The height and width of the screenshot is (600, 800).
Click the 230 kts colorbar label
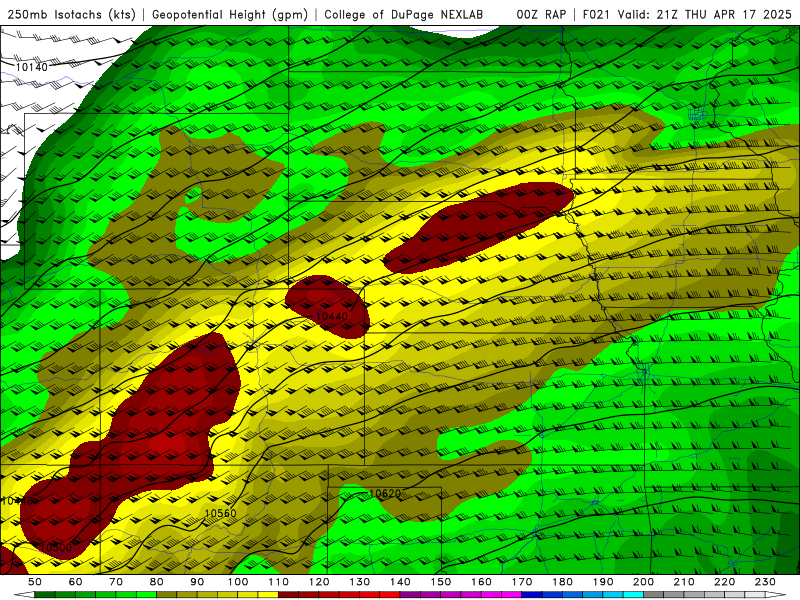pyautogui.click(x=765, y=582)
